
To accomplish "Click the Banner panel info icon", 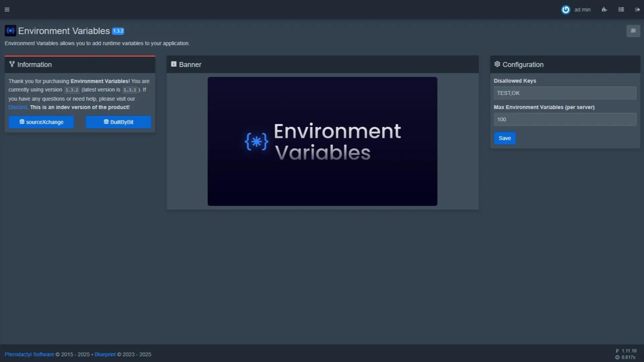I will click(174, 64).
